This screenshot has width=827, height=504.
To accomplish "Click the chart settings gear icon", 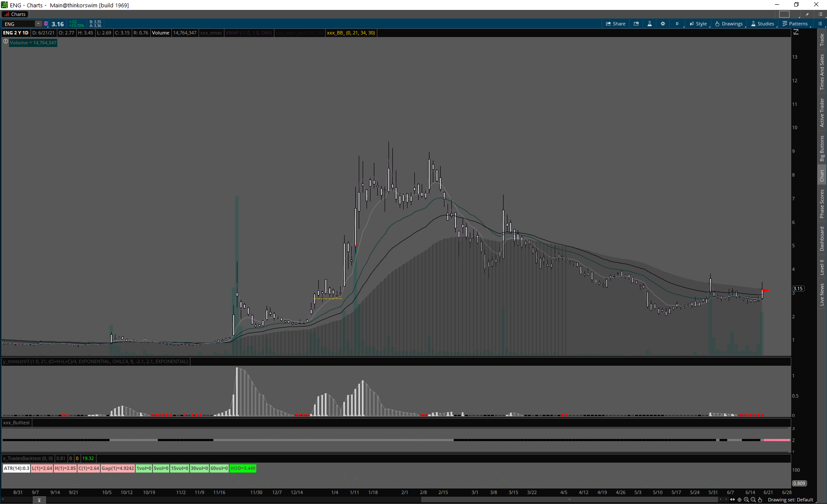I will click(x=663, y=24).
